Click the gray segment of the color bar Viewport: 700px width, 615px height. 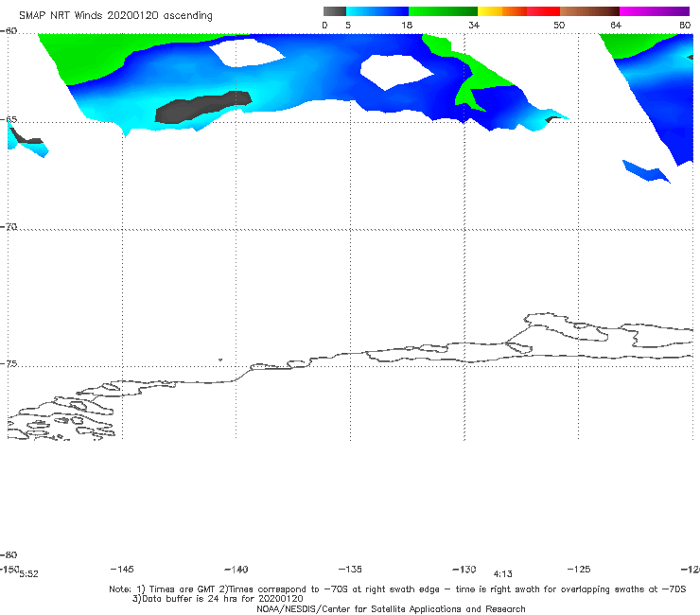pos(335,11)
